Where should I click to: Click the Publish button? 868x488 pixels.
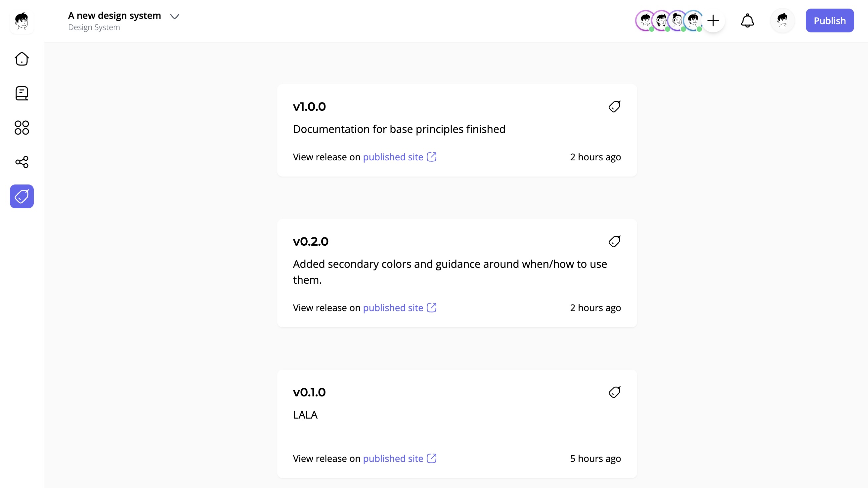(830, 20)
